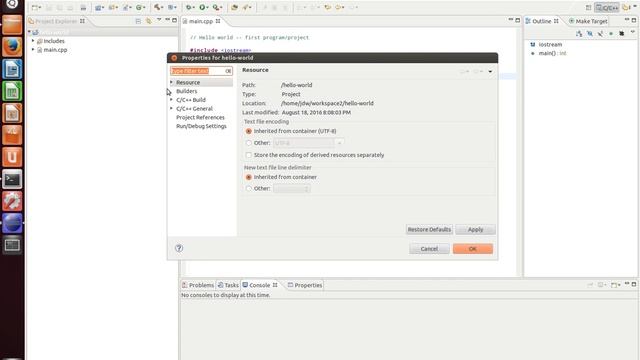Open Terminal from the dock
This screenshot has width=640, height=360.
coord(12,179)
